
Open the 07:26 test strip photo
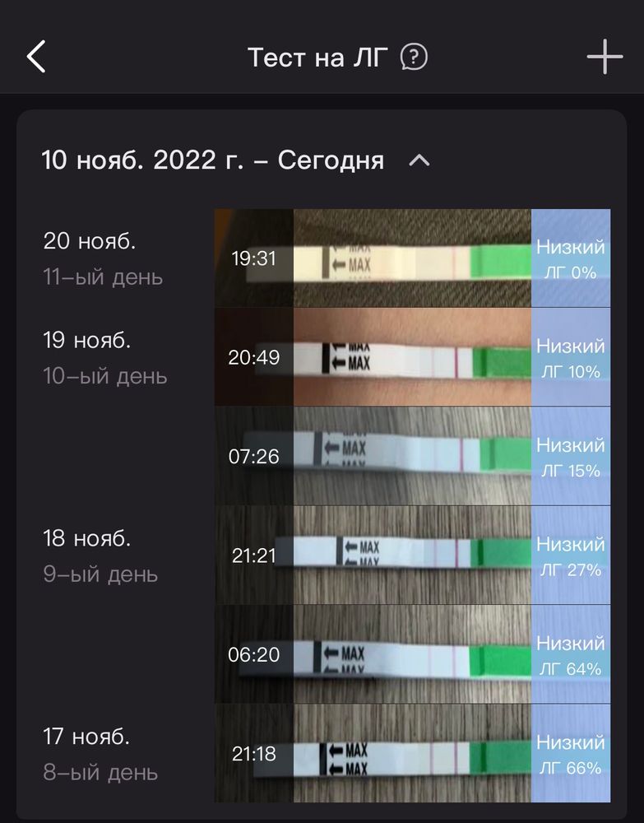tap(411, 456)
